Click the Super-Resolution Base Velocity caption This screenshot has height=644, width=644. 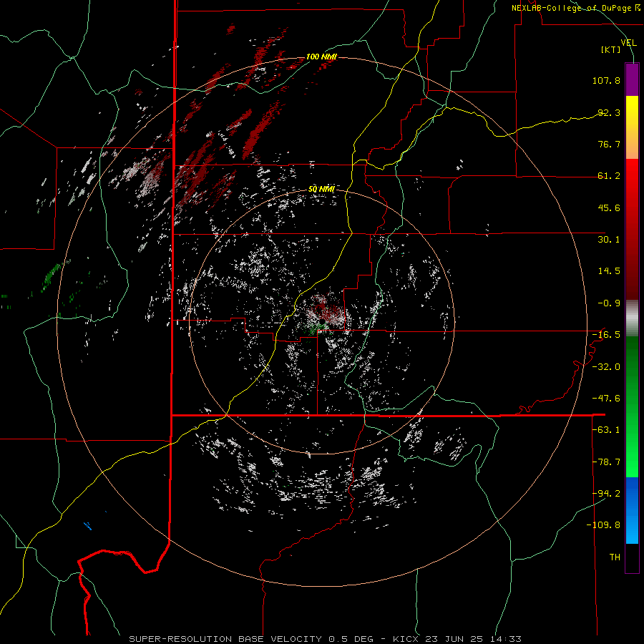click(x=325, y=639)
